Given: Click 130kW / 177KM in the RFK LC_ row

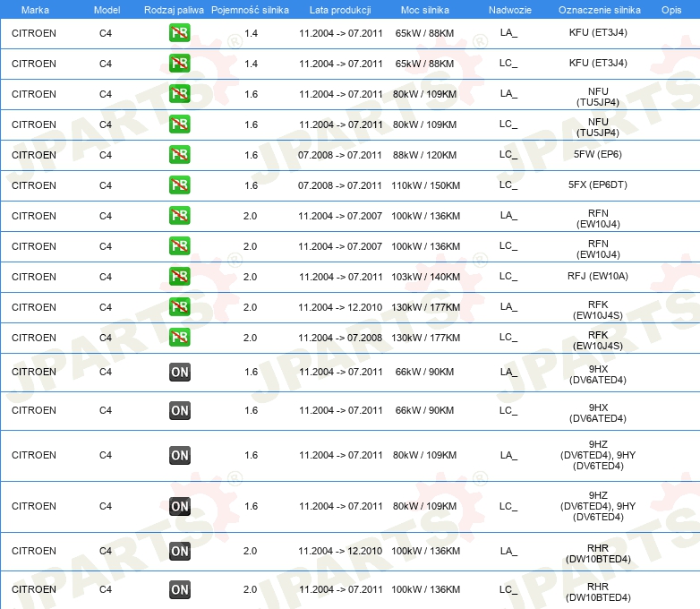Looking at the screenshot, I should [425, 338].
